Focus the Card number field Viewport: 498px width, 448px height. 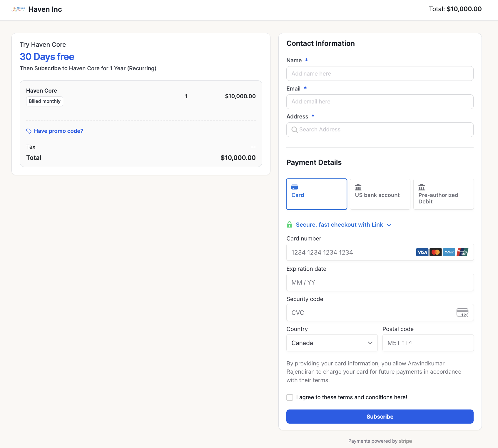tap(350, 252)
